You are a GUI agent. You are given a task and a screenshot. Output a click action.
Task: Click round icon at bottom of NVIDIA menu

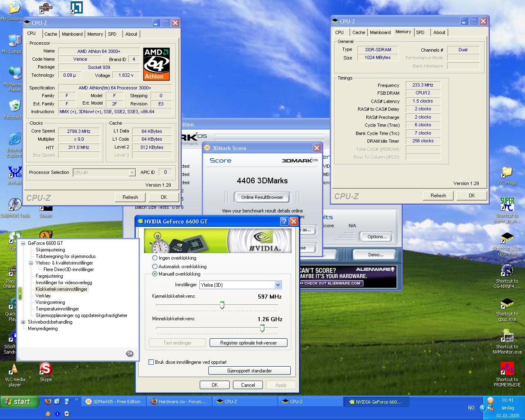130,354
